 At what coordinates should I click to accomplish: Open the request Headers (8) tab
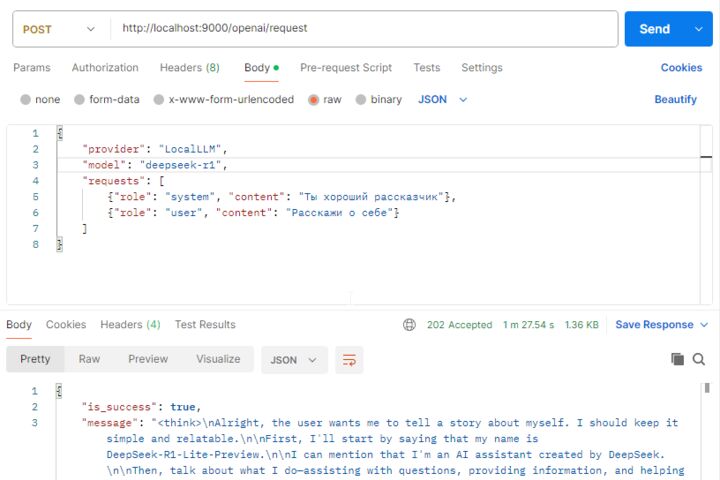click(x=190, y=68)
